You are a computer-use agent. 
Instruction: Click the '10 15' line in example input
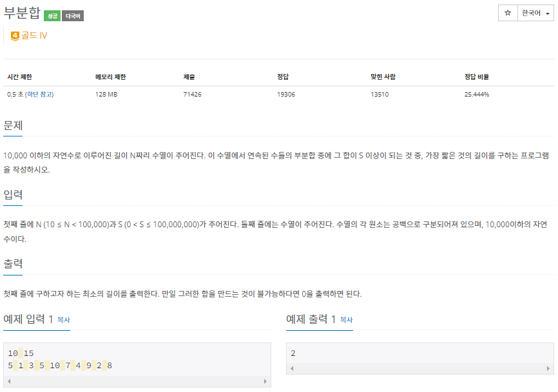[x=21, y=353]
